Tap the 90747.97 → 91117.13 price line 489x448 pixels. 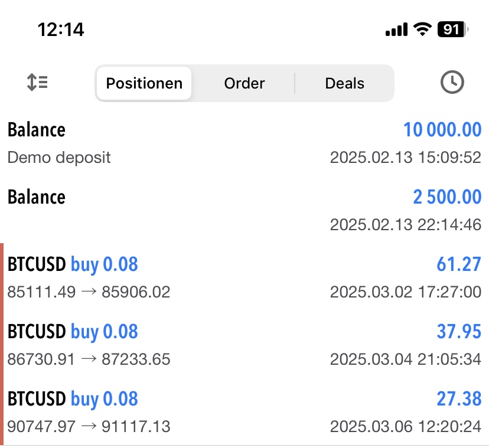pos(89,426)
